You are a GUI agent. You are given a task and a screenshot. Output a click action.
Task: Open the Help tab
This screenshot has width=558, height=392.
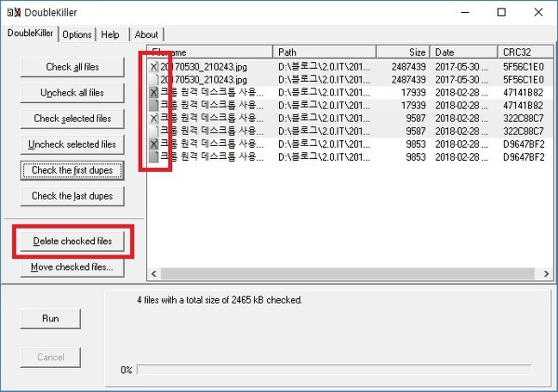(111, 34)
